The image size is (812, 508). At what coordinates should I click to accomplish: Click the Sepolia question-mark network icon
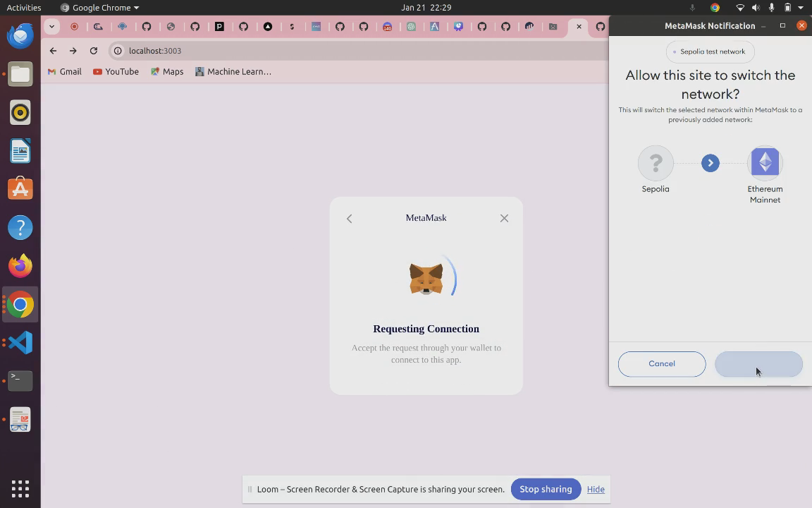(656, 163)
